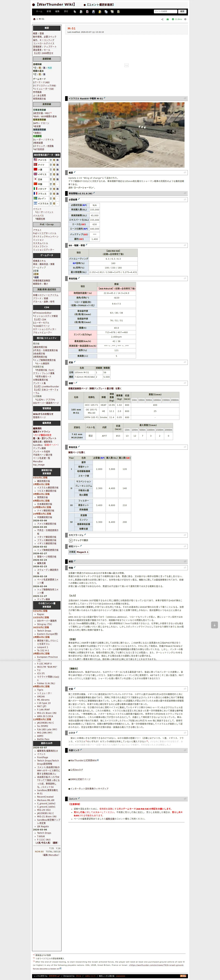Screen dimensions: 220x980
Task: Select the 400 penetration value for HEAT
Action: [x=155, y=405]
